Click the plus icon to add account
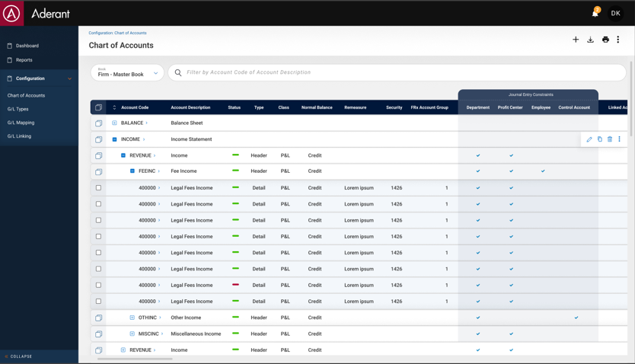The image size is (635, 364). [x=576, y=40]
